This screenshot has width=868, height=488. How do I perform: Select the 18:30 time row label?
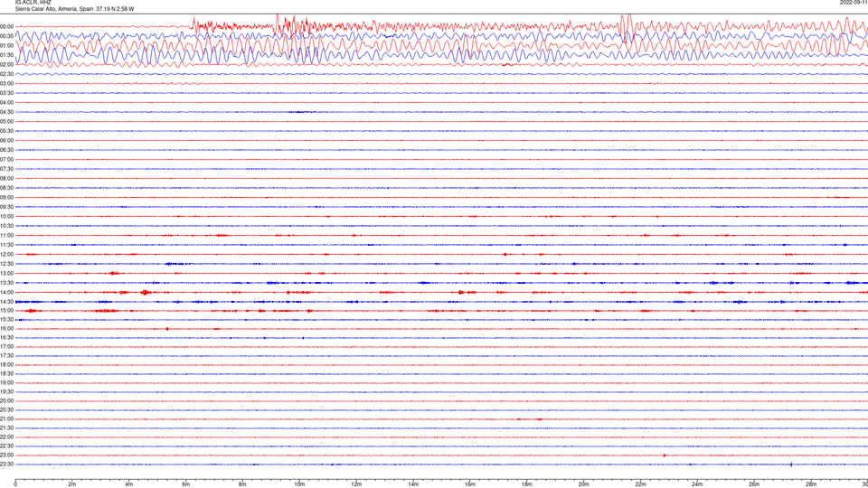(6, 373)
